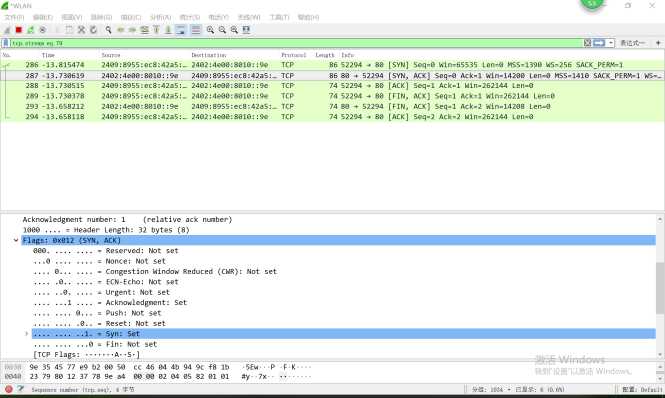665x398 pixels.
Task: Select packet 287 SYN, ACK row
Action: [332, 76]
